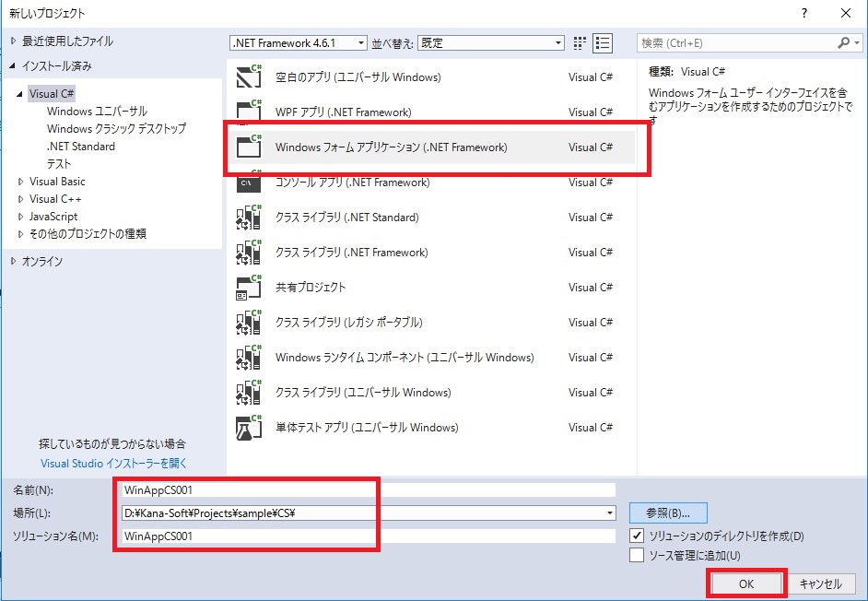The height and width of the screenshot is (601, 868).
Task: Click the legacy portable class library icon
Action: click(249, 322)
